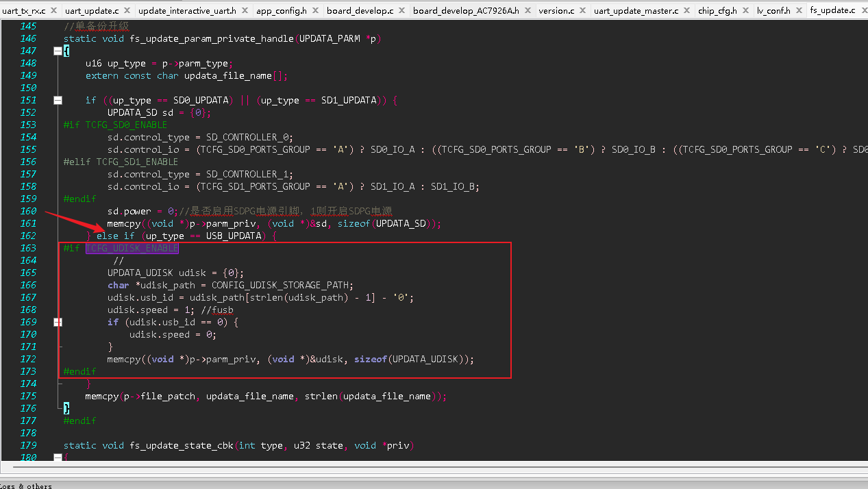Close the chip_cfg.h tab

pos(745,10)
